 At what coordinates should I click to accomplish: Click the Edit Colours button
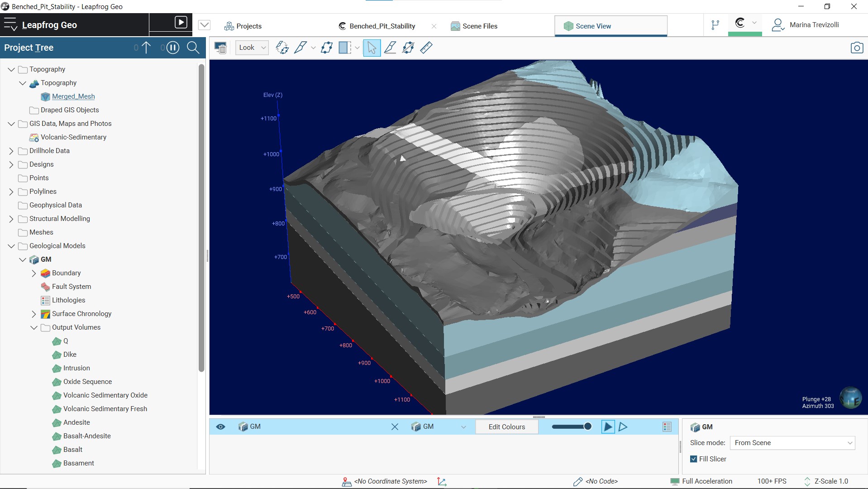pos(506,427)
